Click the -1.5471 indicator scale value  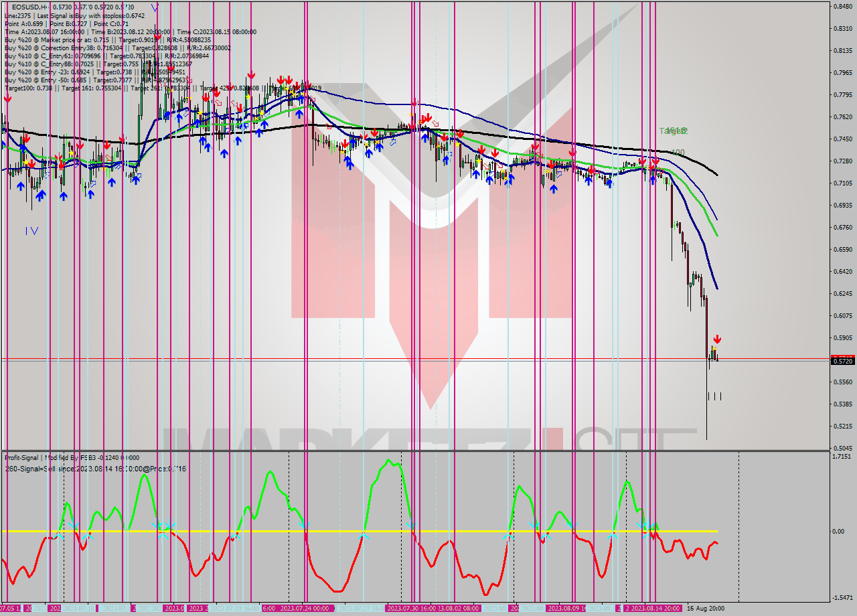coord(842,598)
